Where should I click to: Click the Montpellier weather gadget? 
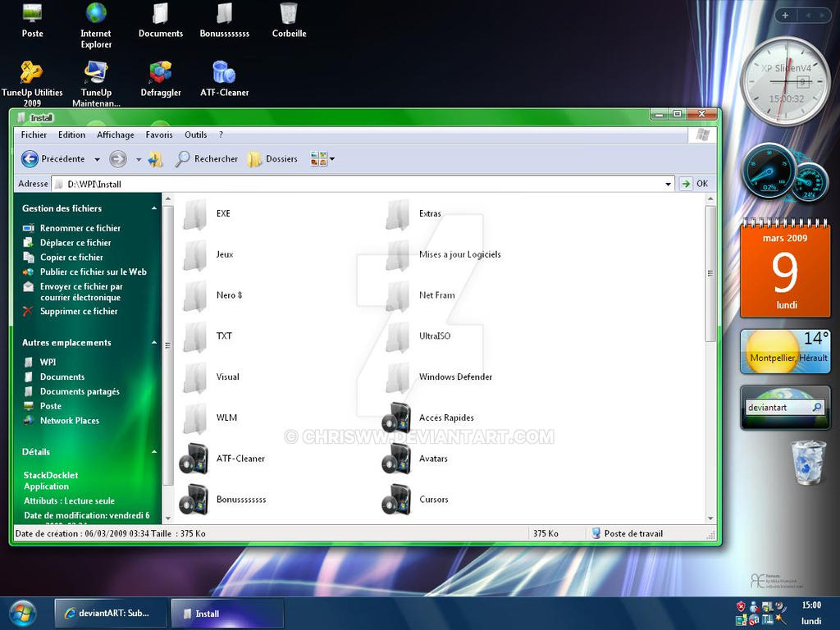(x=785, y=351)
